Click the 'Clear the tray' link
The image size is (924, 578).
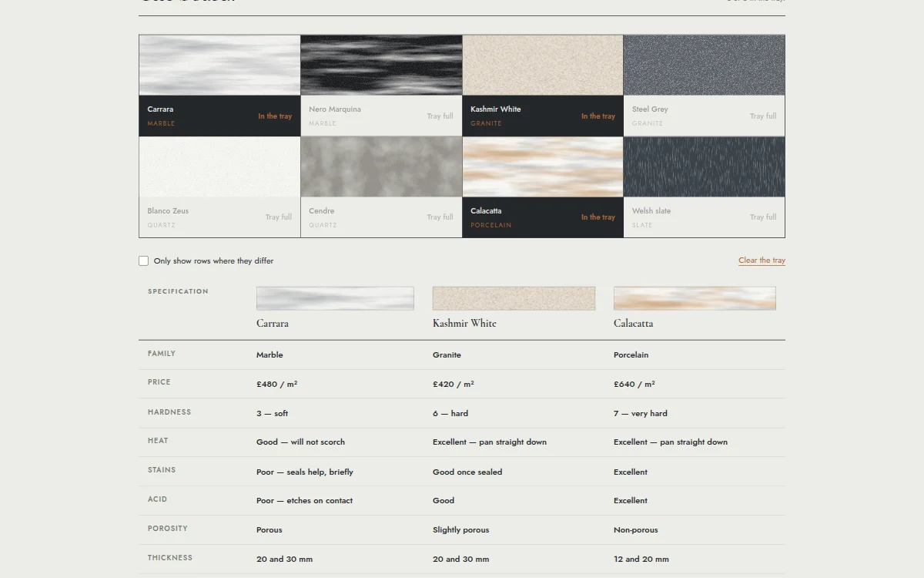pyautogui.click(x=762, y=260)
